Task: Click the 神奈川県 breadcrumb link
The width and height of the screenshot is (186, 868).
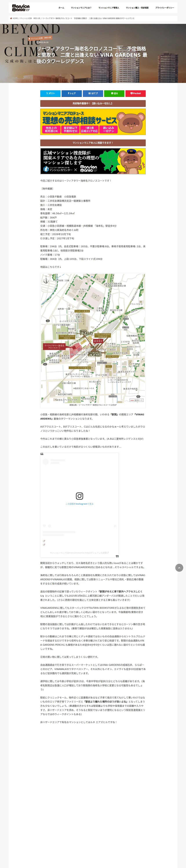Action: 37,18
